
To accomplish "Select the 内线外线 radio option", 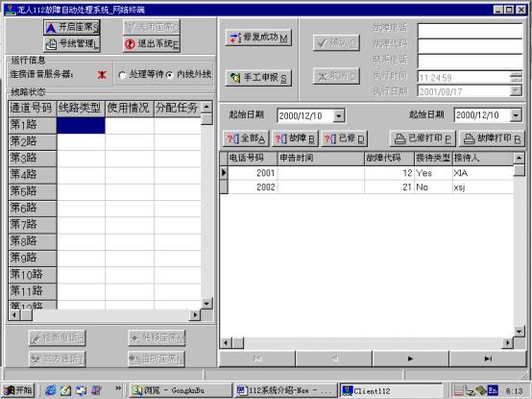I will coord(170,75).
